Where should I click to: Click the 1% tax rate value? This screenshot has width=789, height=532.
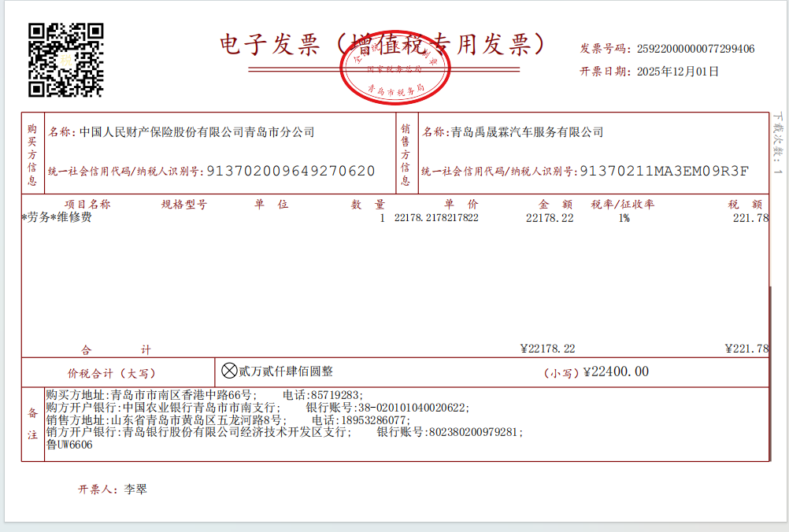(624, 218)
